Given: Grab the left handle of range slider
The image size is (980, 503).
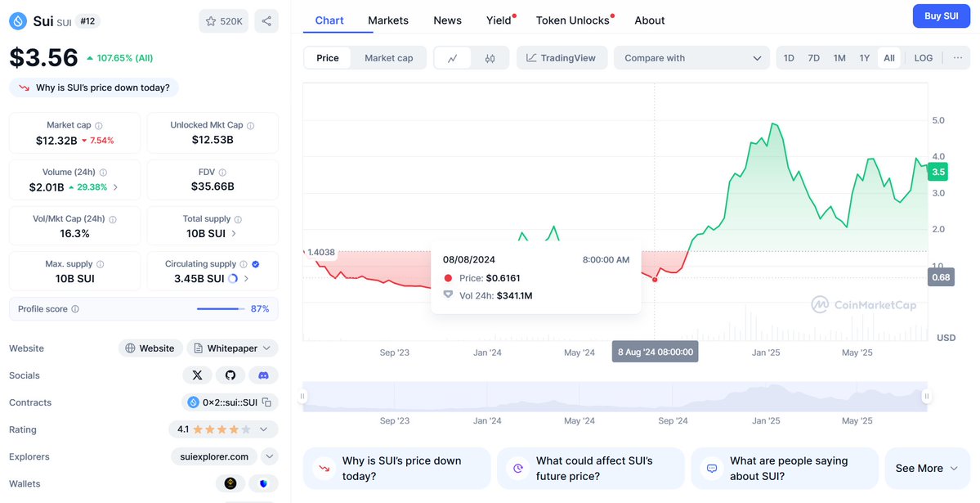Looking at the screenshot, I should pos(302,397).
